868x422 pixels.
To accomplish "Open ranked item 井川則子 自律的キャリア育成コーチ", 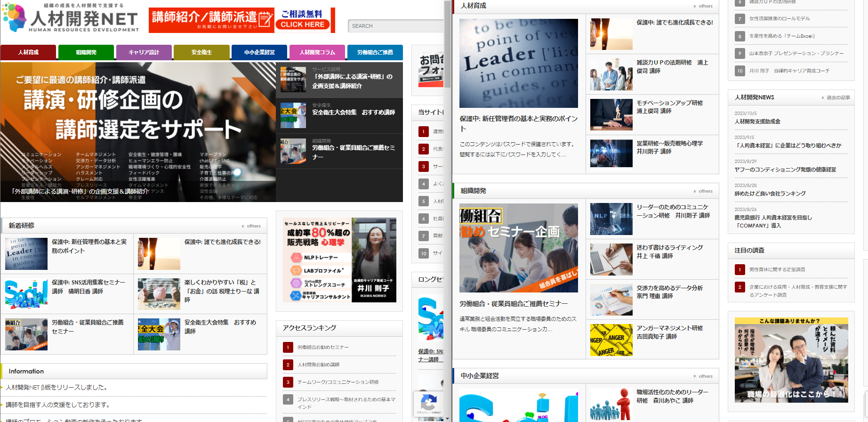I will point(789,71).
